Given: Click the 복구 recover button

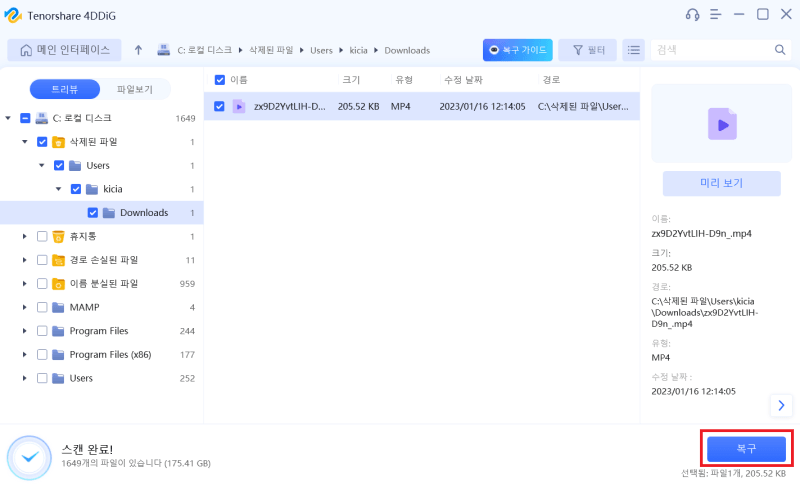Looking at the screenshot, I should tap(746, 449).
